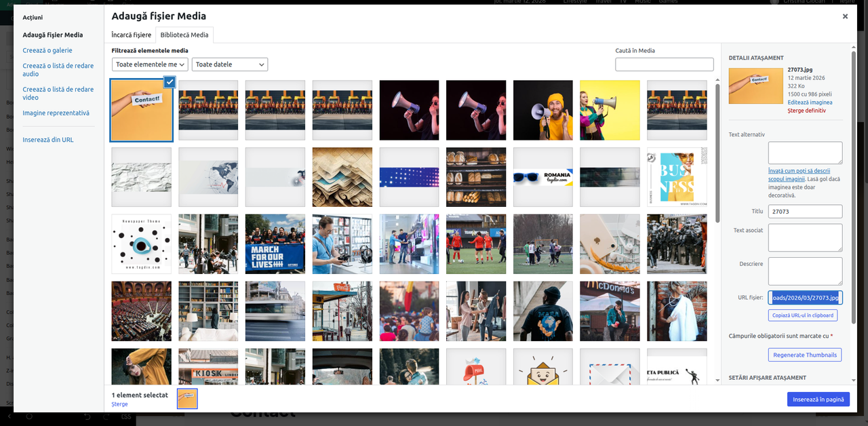Click the Text asociat textarea
The width and height of the screenshot is (868, 426).
pyautogui.click(x=805, y=237)
